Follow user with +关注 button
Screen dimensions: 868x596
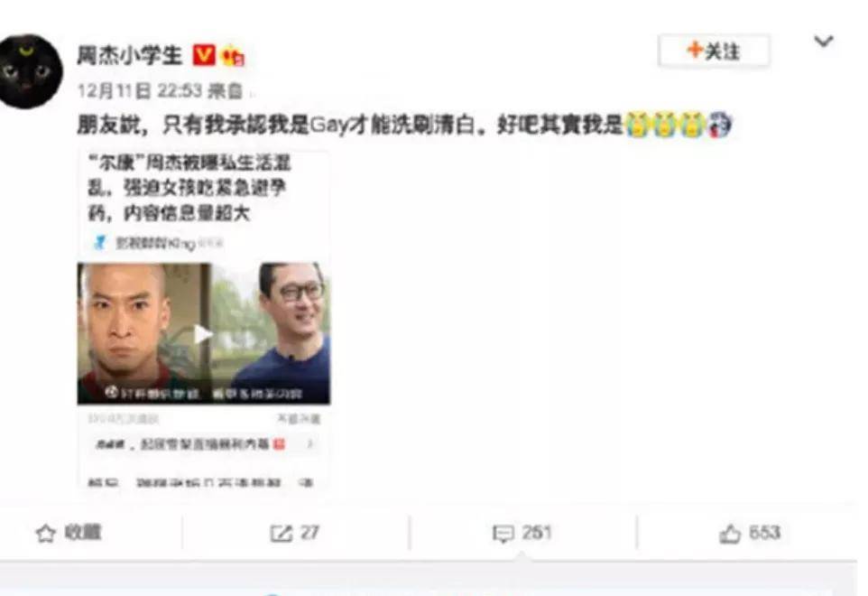click(x=714, y=51)
